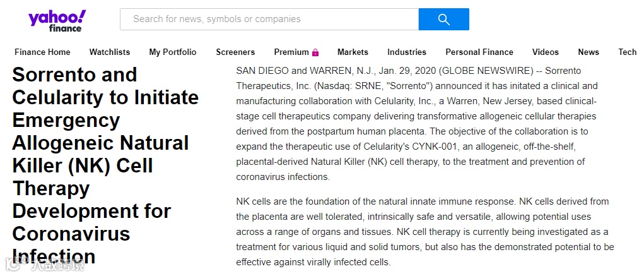Go to Finance Home
This screenshot has width=644, height=276.
(x=42, y=52)
